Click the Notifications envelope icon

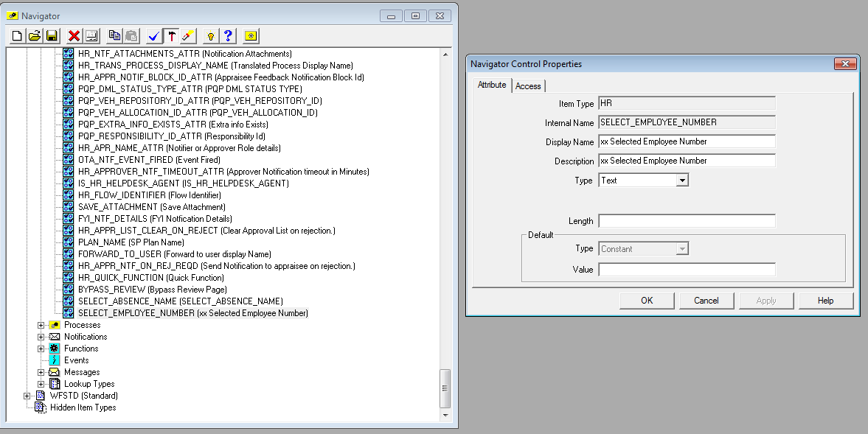pos(55,337)
